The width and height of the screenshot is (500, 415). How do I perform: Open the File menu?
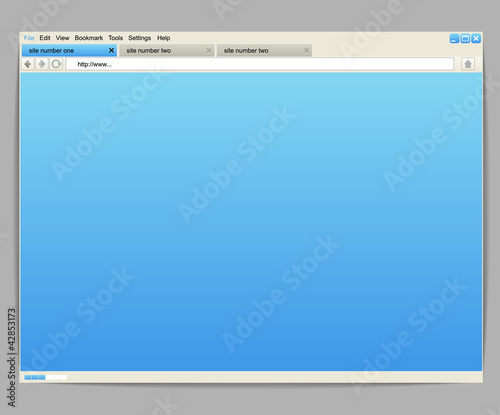(x=29, y=38)
